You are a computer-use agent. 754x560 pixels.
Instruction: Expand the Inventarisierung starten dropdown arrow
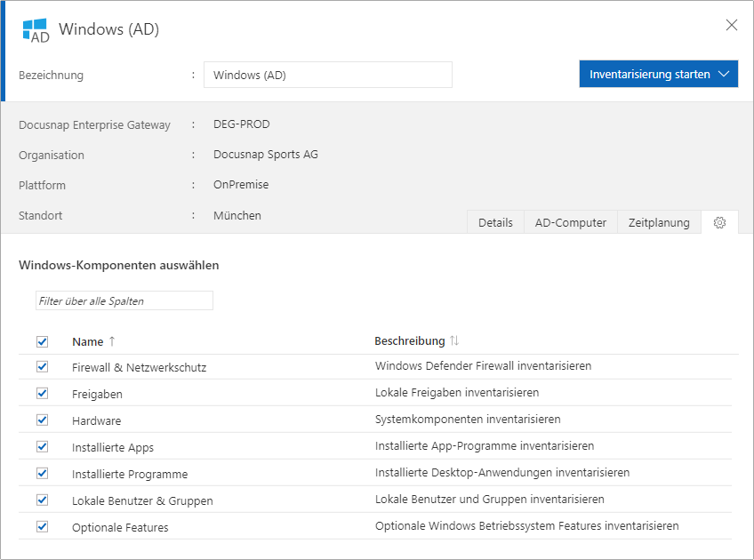click(724, 74)
